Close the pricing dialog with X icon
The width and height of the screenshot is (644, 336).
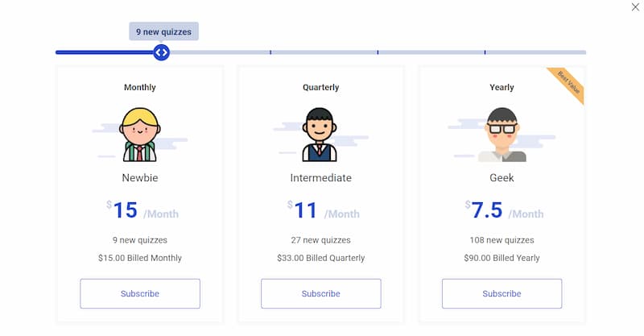tap(635, 7)
